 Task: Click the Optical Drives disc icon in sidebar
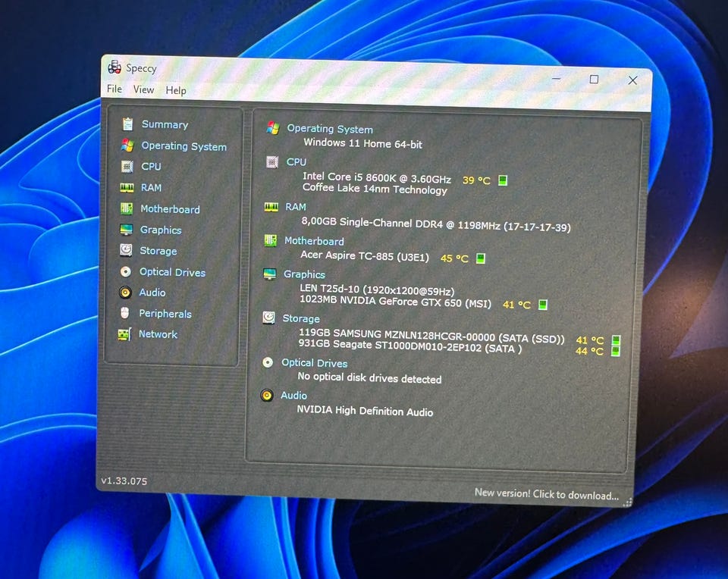click(x=125, y=271)
